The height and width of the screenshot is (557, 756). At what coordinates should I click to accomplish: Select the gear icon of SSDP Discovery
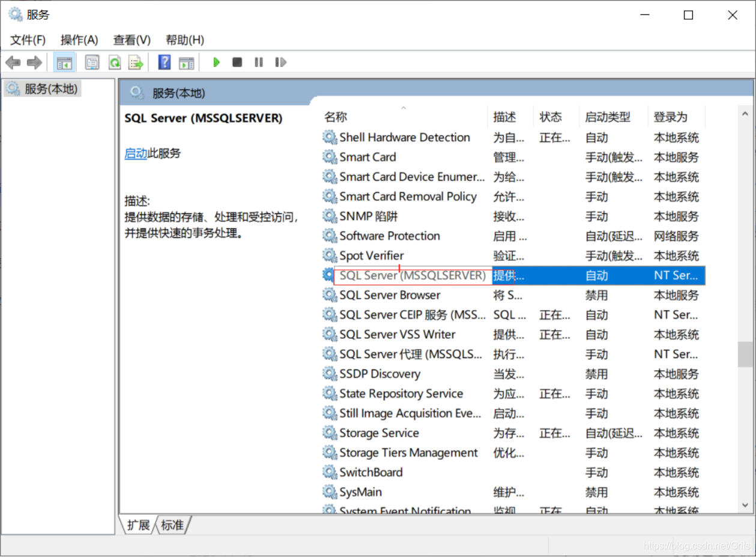click(330, 374)
